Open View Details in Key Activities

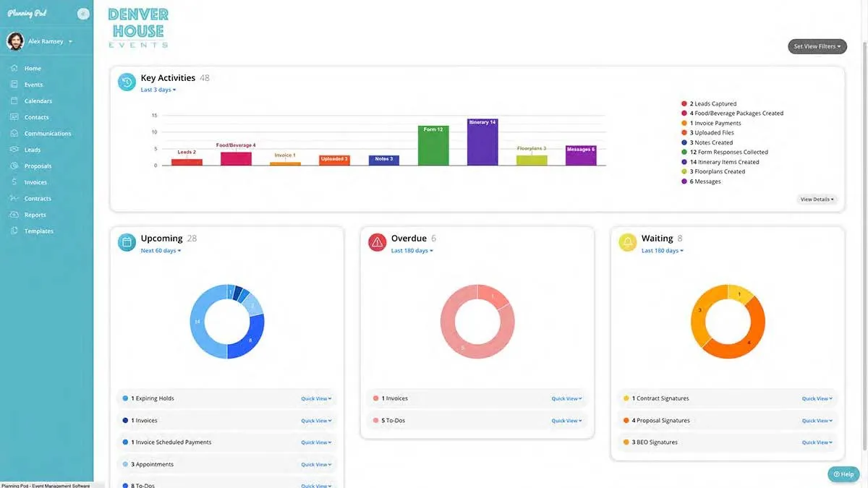click(817, 200)
